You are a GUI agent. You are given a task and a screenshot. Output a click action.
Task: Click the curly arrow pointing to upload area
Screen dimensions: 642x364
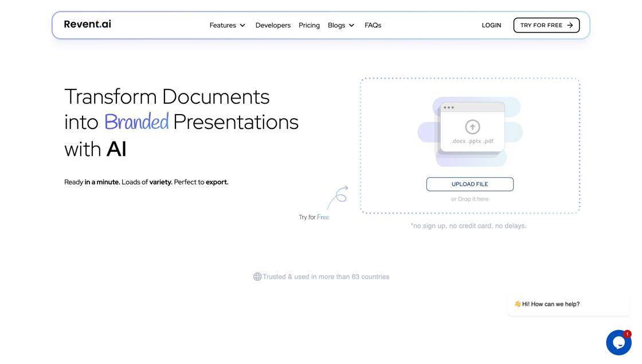tap(338, 197)
